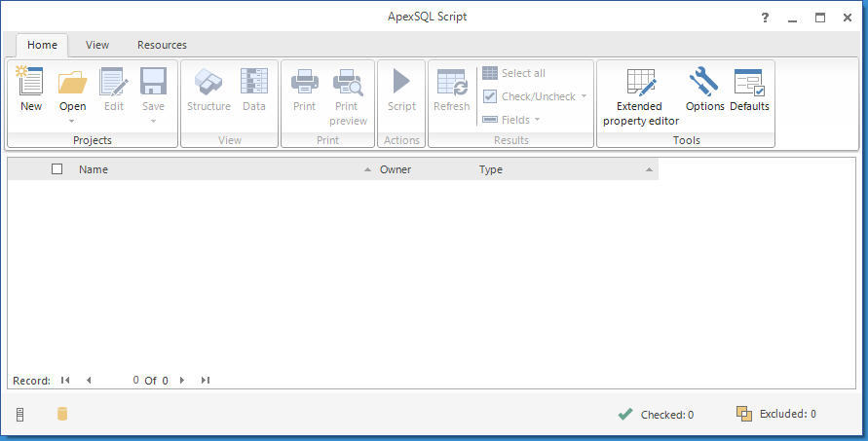Open the Help question mark
Viewport: 868px width, 441px height.
coord(765,18)
